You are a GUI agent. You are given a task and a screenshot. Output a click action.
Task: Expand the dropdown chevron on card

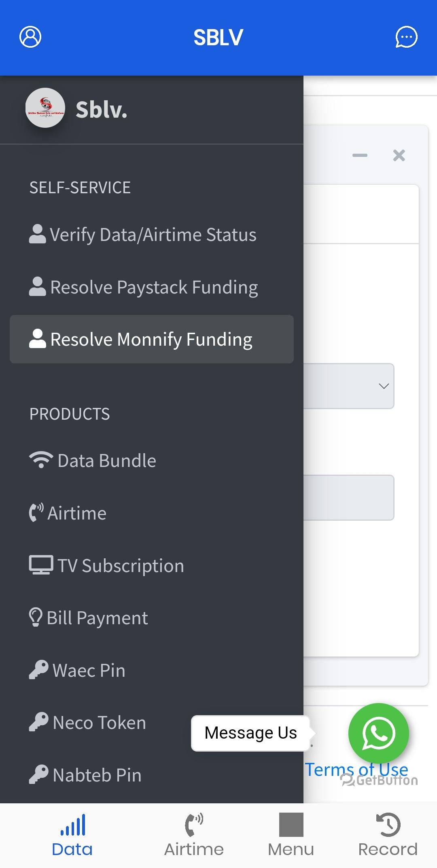coord(384,386)
